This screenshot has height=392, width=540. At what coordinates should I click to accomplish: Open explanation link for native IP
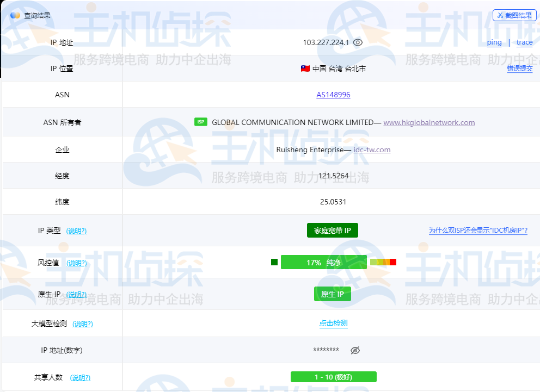(x=77, y=295)
